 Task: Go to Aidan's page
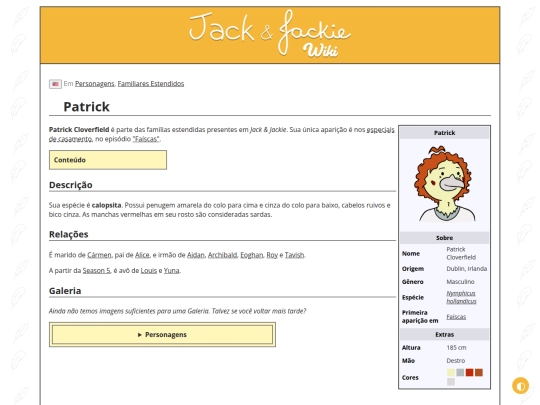click(196, 255)
